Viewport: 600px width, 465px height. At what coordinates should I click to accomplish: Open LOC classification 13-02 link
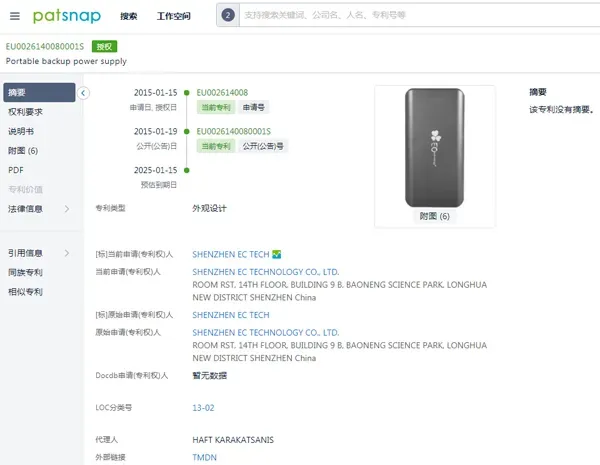click(x=203, y=408)
